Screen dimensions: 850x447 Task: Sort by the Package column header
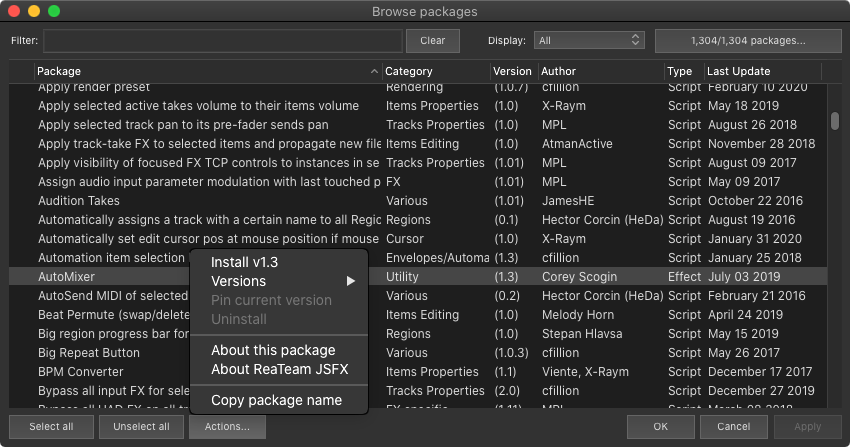coord(200,71)
